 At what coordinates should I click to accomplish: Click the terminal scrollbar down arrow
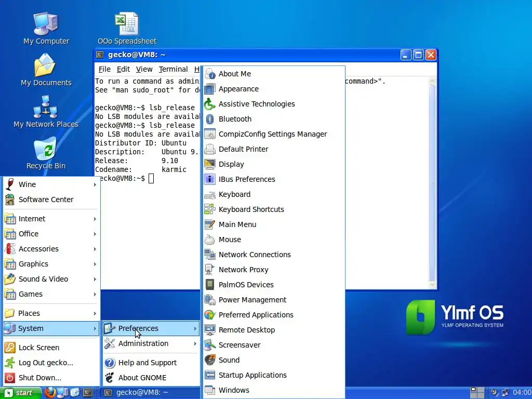tap(432, 285)
